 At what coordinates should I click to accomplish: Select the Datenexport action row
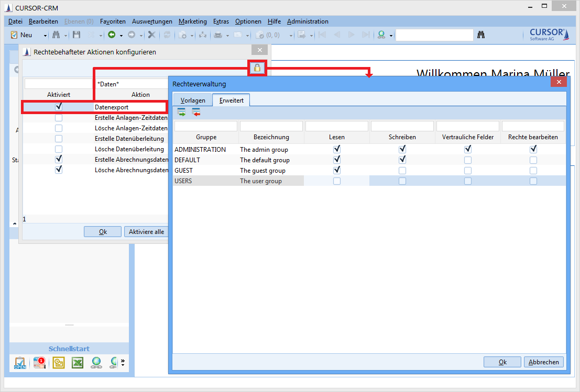[x=129, y=107]
